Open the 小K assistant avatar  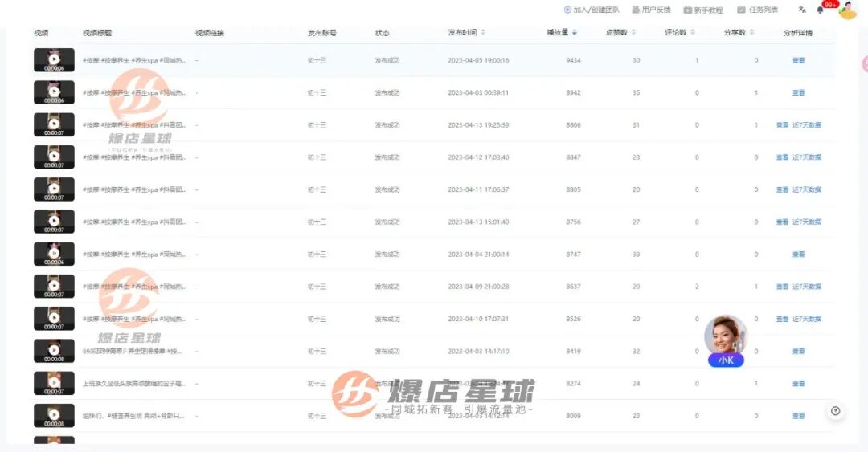tap(726, 340)
